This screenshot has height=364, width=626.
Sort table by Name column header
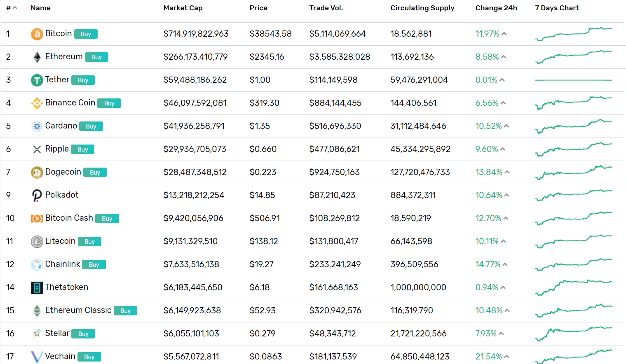(x=41, y=8)
